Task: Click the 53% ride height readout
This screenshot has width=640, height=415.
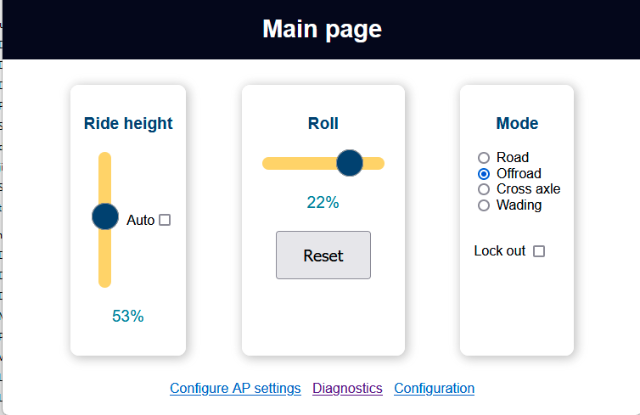Action: [x=128, y=316]
